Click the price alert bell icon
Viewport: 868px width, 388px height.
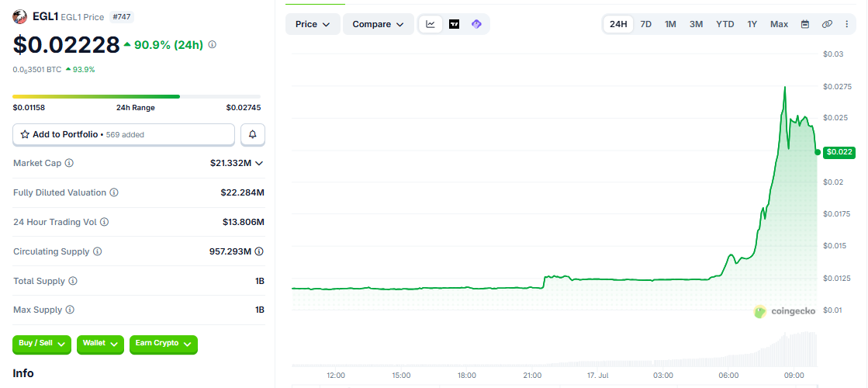pyautogui.click(x=253, y=134)
